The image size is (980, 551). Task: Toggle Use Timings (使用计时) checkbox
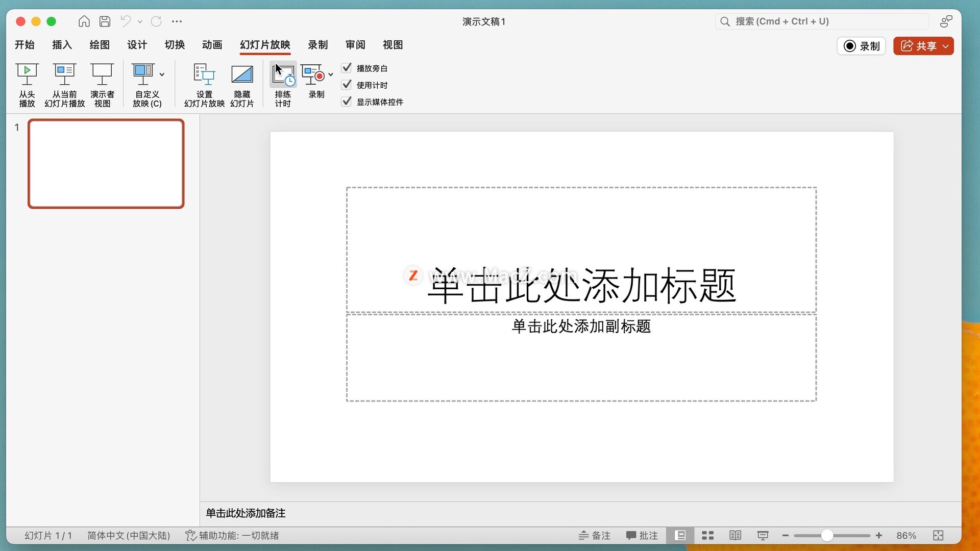[x=347, y=85]
